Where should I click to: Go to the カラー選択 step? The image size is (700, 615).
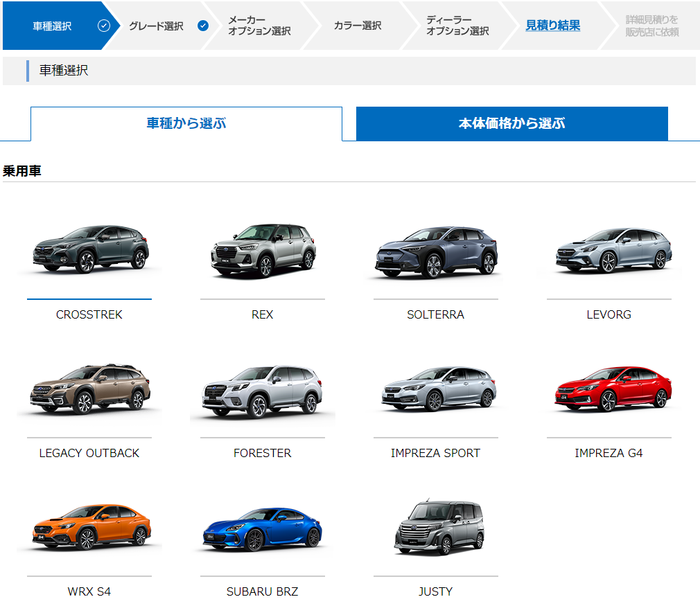(358, 26)
